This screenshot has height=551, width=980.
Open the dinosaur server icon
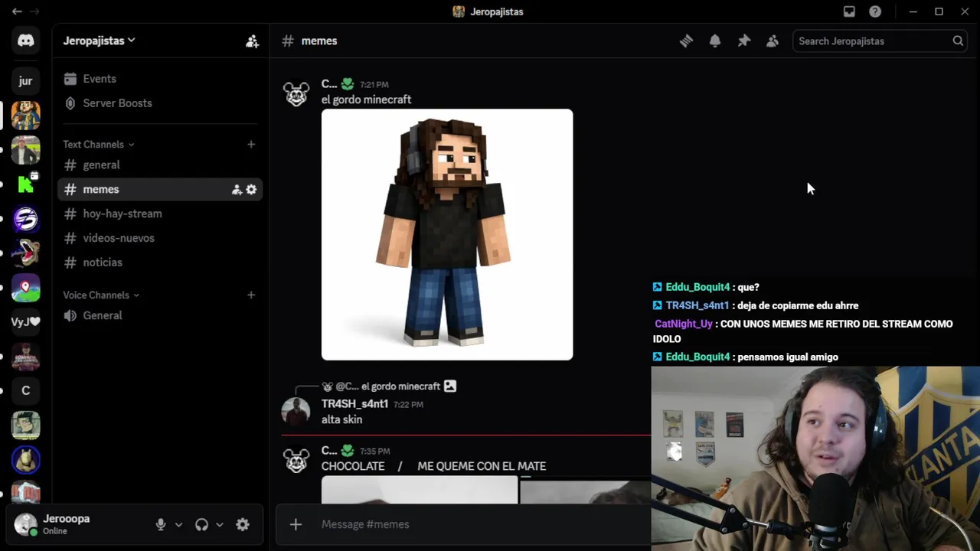[x=25, y=253]
